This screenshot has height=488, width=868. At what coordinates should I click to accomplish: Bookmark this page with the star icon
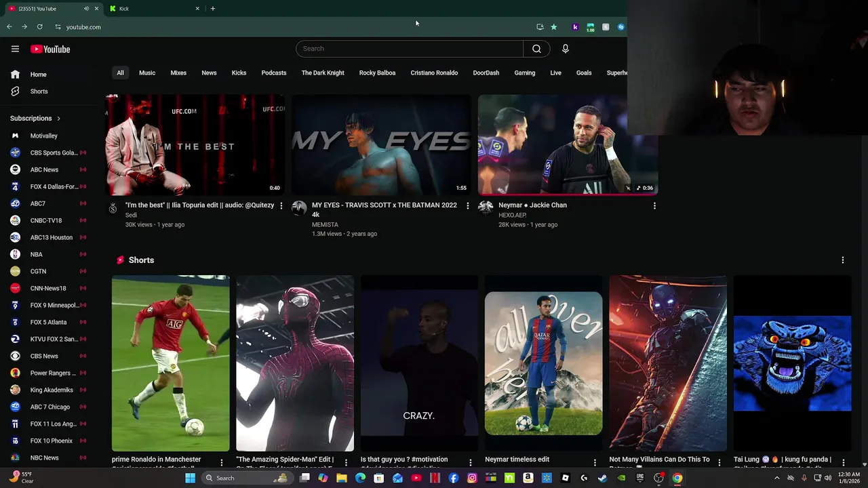(553, 27)
